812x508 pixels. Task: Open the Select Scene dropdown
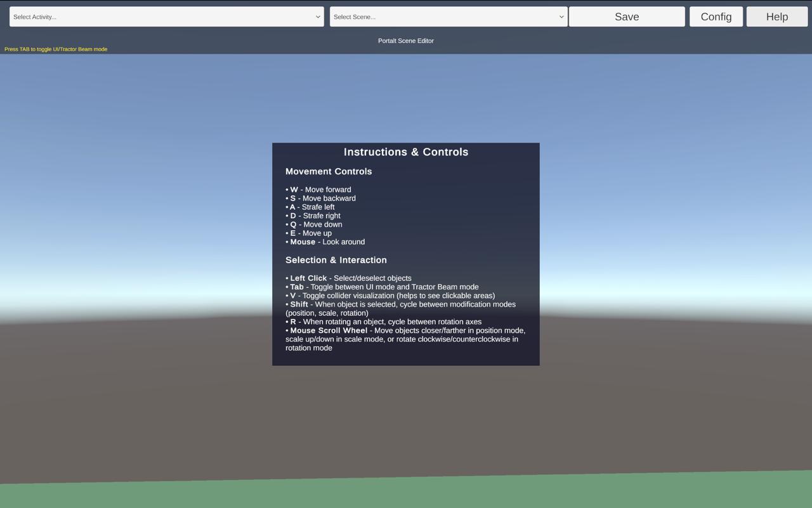448,17
